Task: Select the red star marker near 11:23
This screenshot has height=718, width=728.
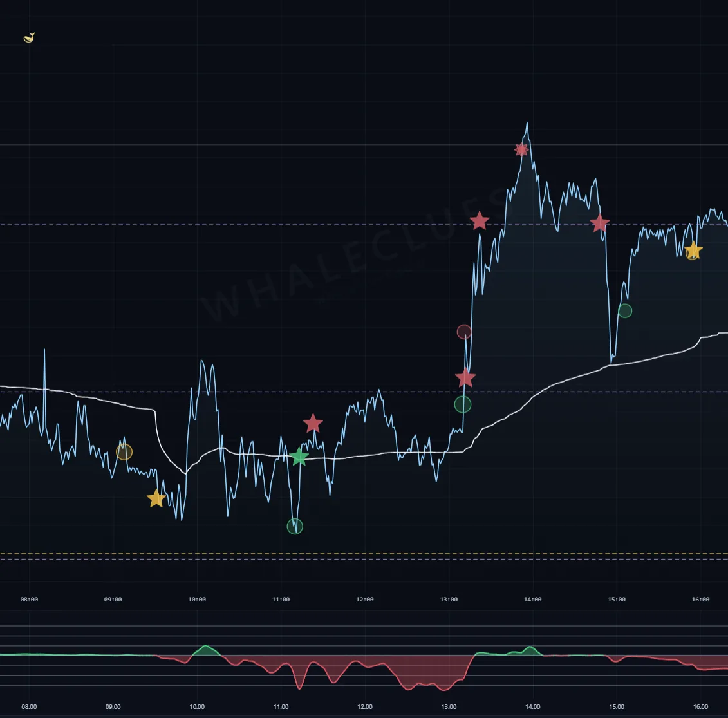Action: [313, 423]
